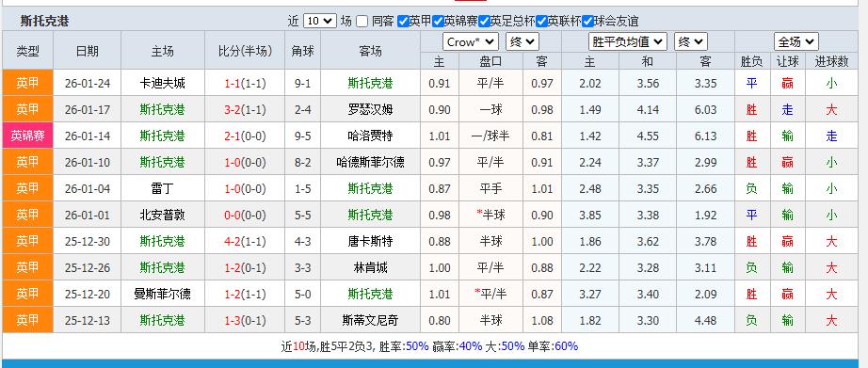Click the 角球 column header

click(x=303, y=51)
